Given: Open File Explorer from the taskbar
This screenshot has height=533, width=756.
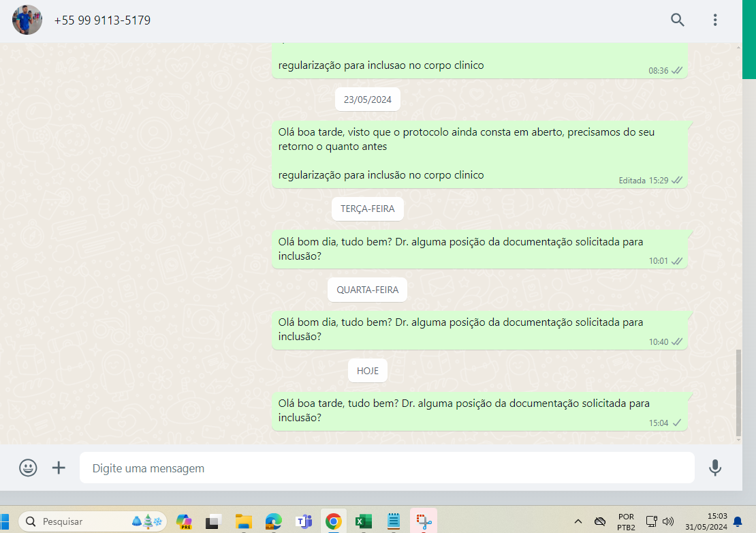Looking at the screenshot, I should pos(243,521).
